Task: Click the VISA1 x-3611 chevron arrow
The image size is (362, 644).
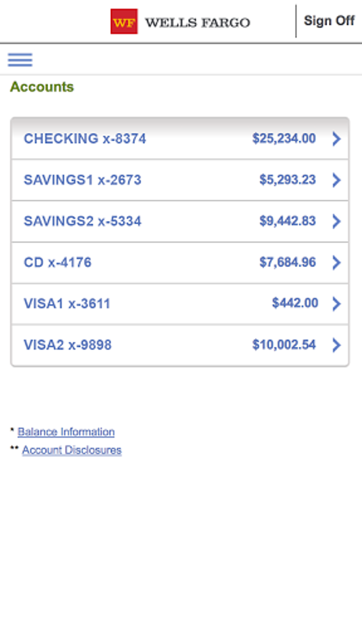Action: tap(336, 304)
